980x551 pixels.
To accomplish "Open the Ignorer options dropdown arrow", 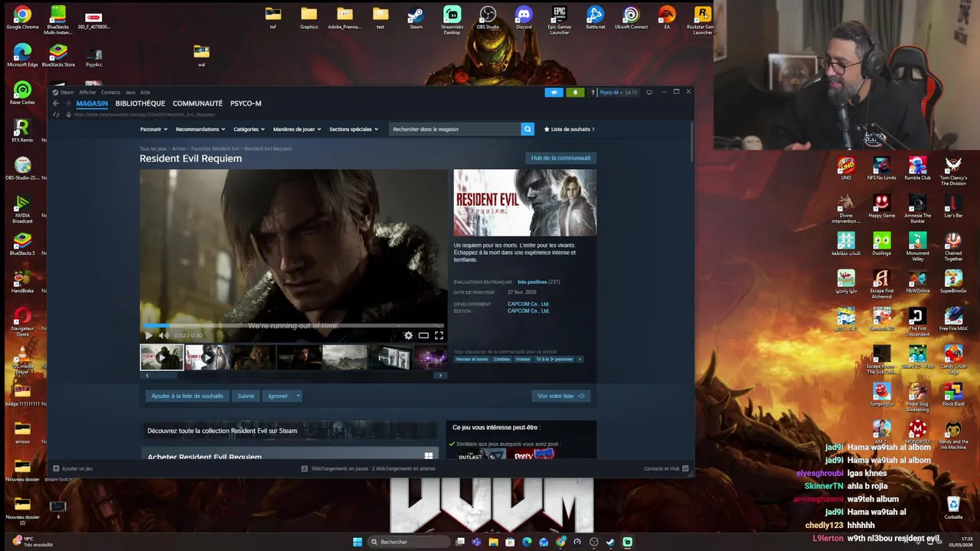I will coord(298,396).
